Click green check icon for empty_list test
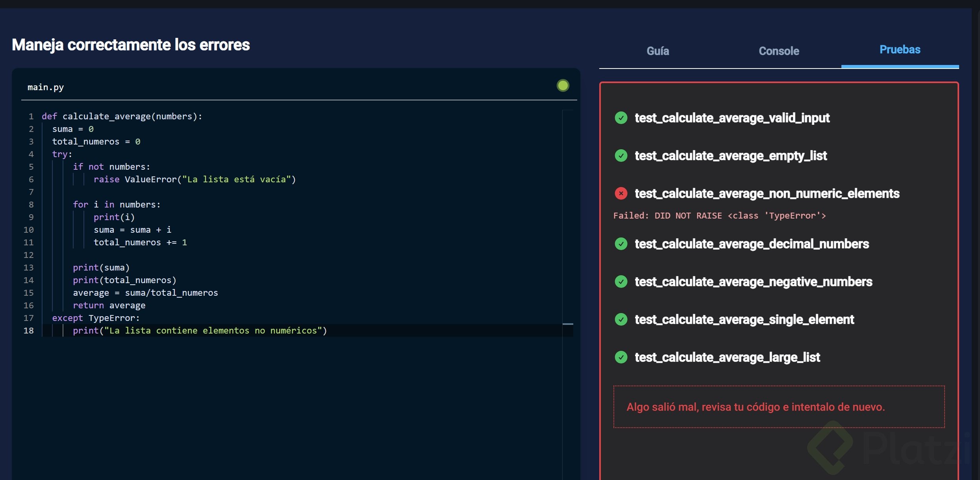Screen dimensions: 980x480 point(621,156)
